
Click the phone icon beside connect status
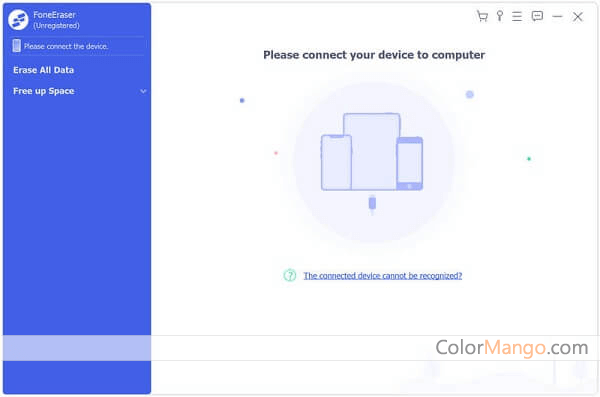16,46
